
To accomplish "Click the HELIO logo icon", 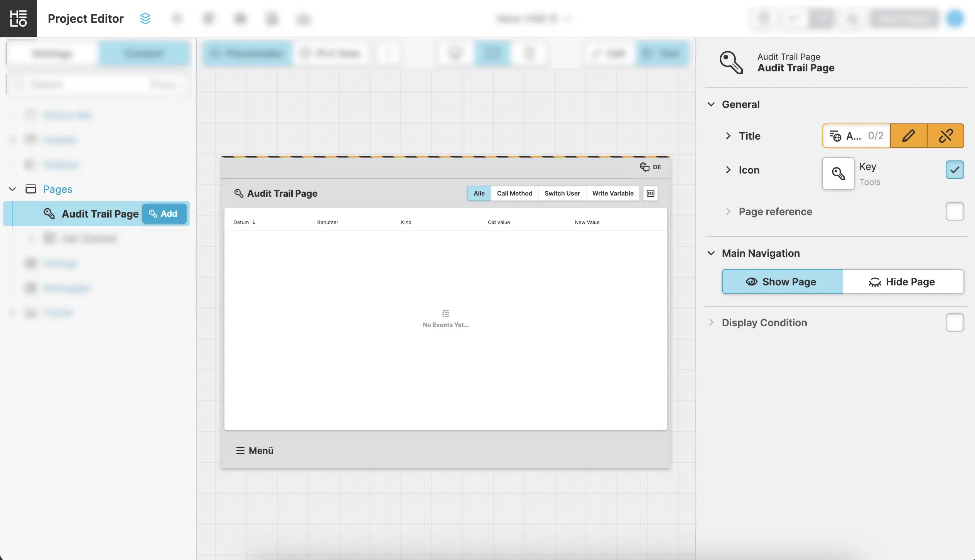I will point(18,18).
